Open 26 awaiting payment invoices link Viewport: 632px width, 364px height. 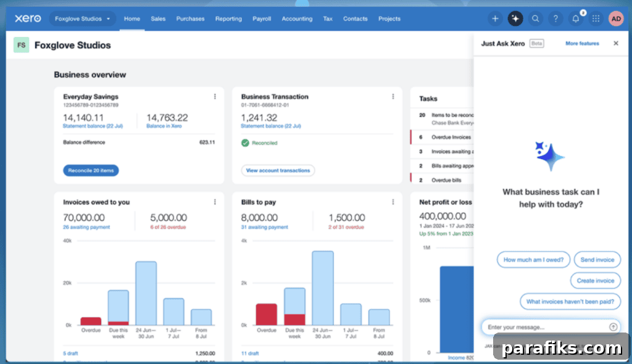click(x=86, y=227)
